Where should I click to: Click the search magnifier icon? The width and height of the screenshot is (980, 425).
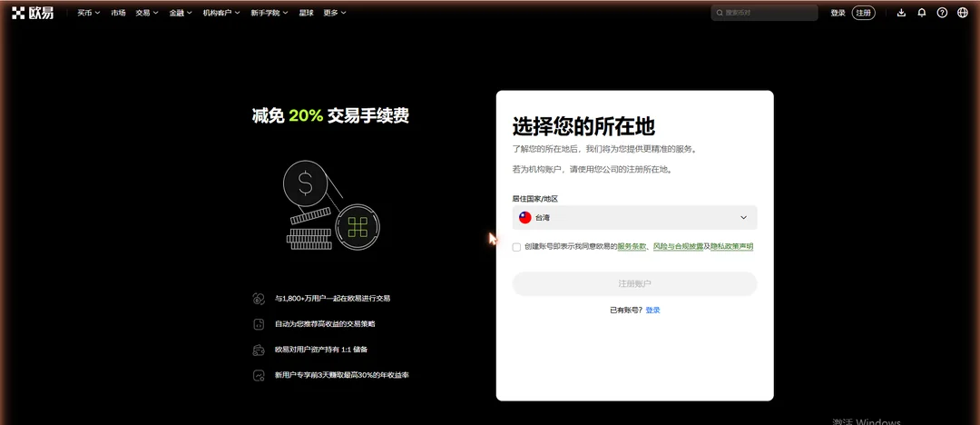(720, 13)
